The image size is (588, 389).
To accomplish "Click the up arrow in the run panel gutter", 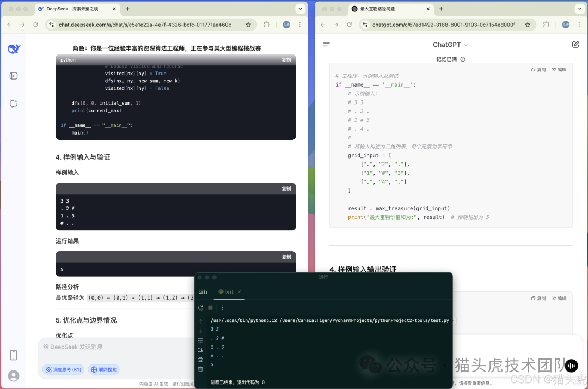I will point(200,321).
